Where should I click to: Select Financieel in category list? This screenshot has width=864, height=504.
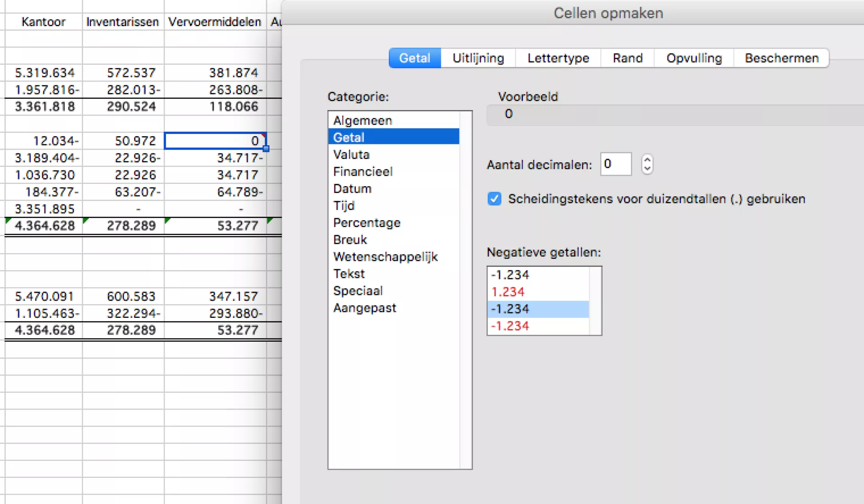tap(363, 172)
